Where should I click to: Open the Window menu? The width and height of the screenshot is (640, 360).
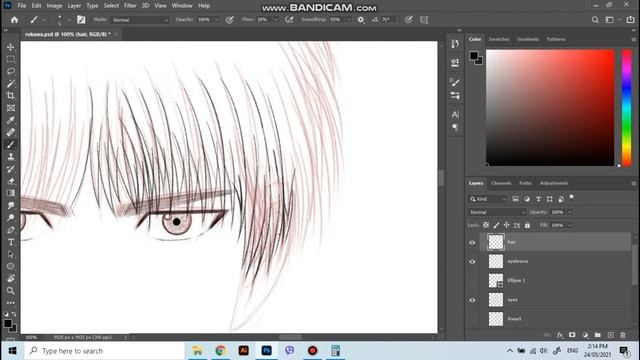point(182,6)
